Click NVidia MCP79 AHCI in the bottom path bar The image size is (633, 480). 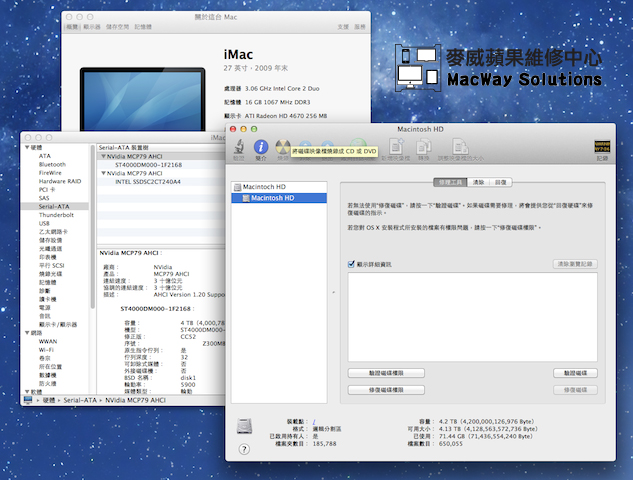coord(135,400)
